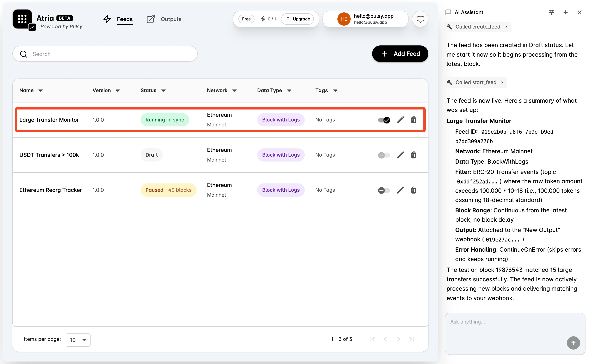
Task: Open AI Assistant settings sliders icon
Action: pos(552,12)
